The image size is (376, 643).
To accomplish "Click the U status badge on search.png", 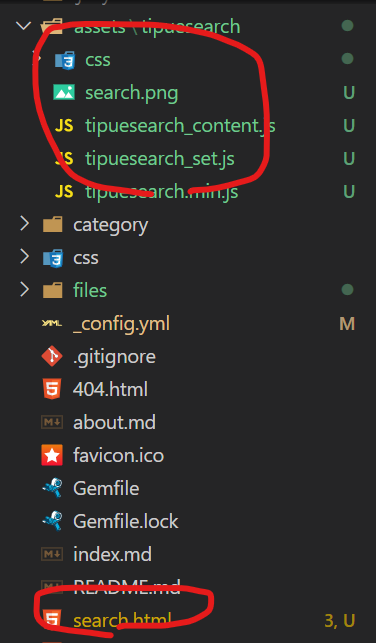I will coord(349,93).
